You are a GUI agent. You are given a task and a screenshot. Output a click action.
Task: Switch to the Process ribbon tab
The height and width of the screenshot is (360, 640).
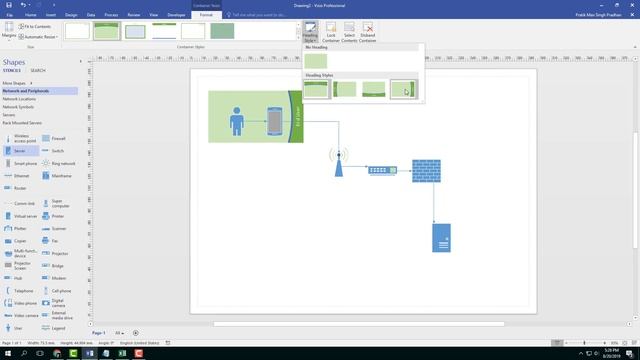111,15
